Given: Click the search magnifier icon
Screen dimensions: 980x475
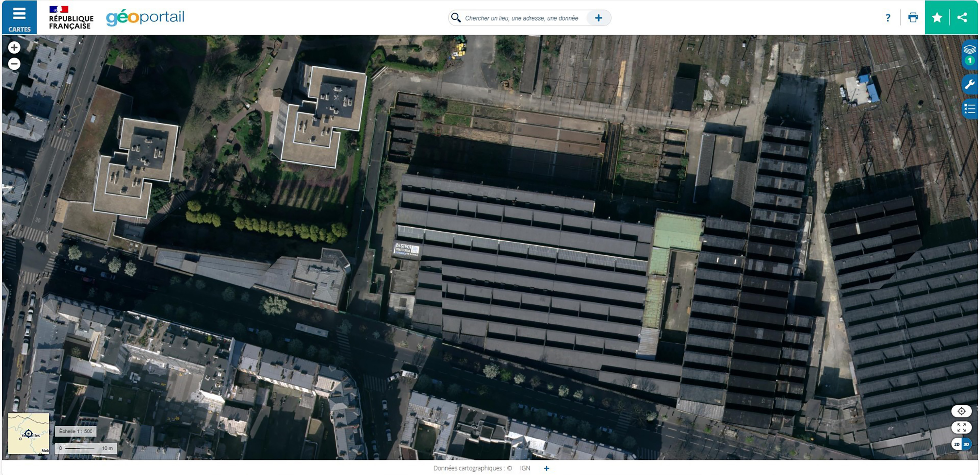Looking at the screenshot, I should [455, 18].
